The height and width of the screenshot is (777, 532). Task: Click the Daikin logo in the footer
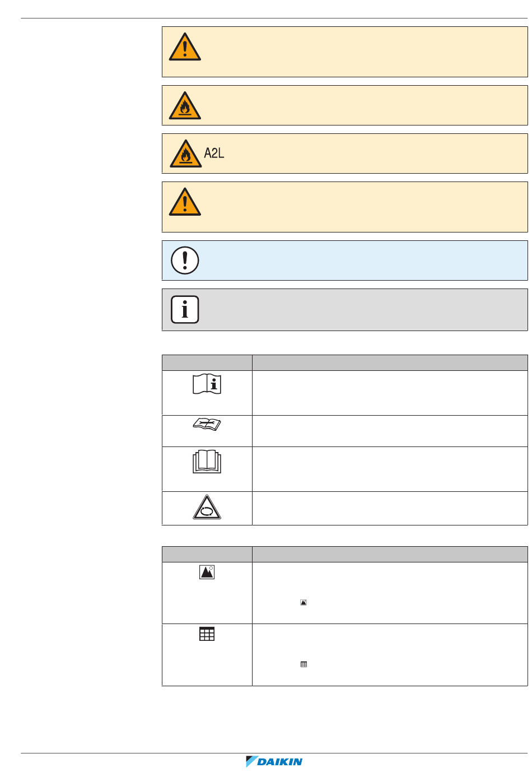point(274,761)
